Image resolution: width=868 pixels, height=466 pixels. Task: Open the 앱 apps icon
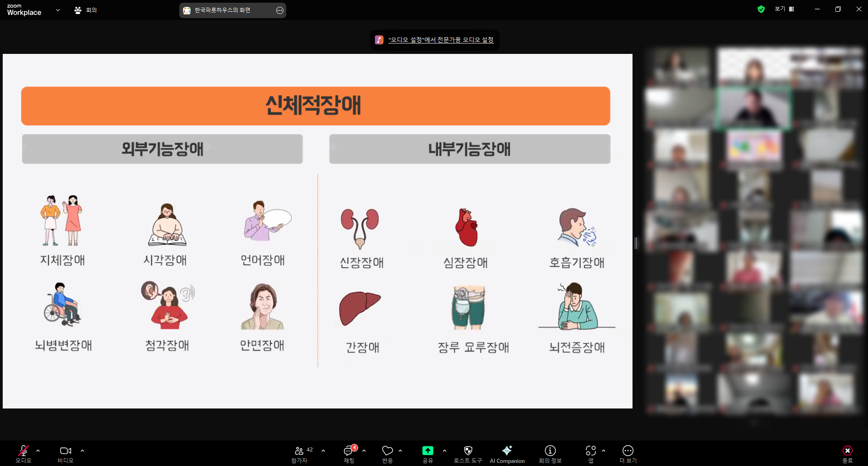[590, 453]
